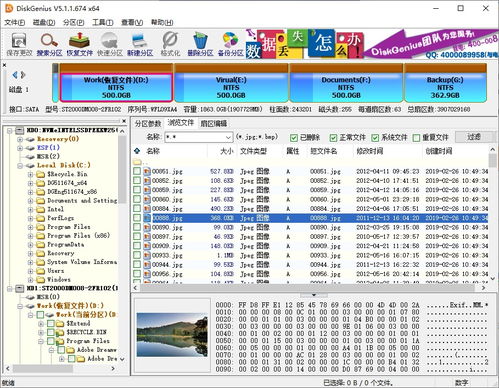Open the 文件(F) menu
The width and height of the screenshot is (499, 388).
15,22
